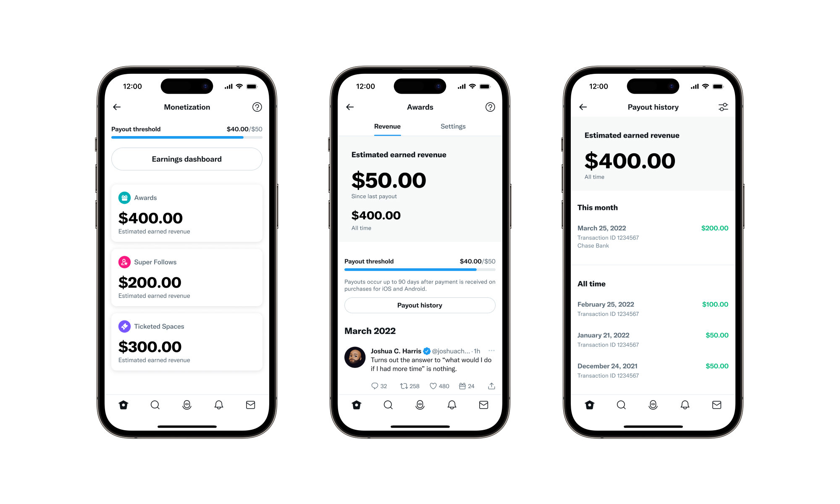
Task: Tap the back arrow on Awards screen
Action: pos(350,107)
